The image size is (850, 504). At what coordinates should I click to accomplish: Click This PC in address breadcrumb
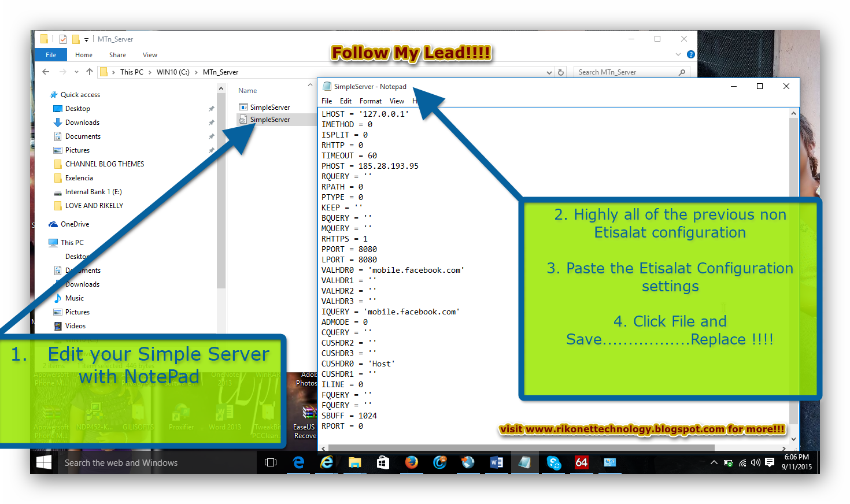(x=132, y=72)
